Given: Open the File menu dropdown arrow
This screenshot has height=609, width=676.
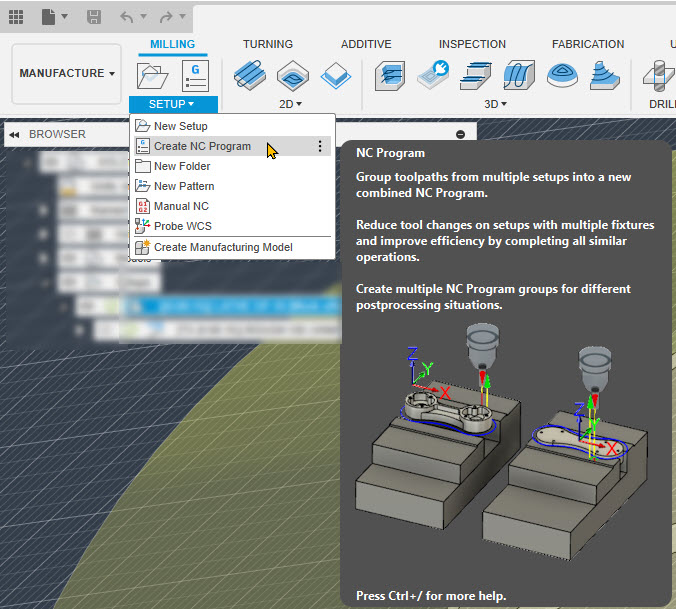Looking at the screenshot, I should [x=65, y=16].
